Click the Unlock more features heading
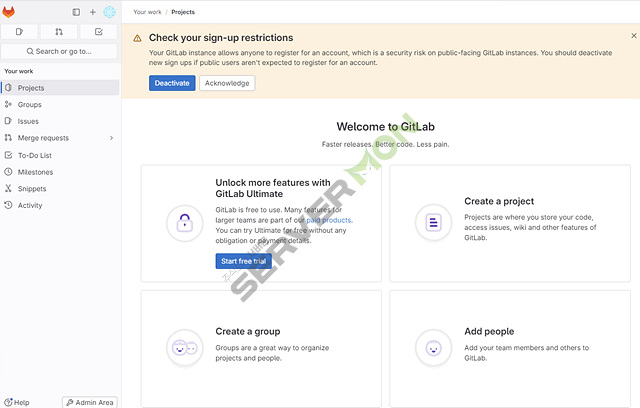 (x=273, y=188)
